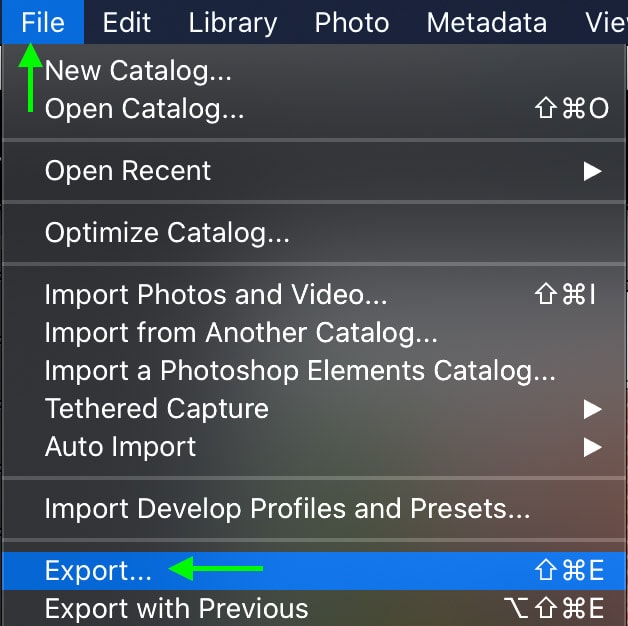This screenshot has width=628, height=626.
Task: Choose Import Develop Profiles and Presets...
Action: (x=287, y=509)
